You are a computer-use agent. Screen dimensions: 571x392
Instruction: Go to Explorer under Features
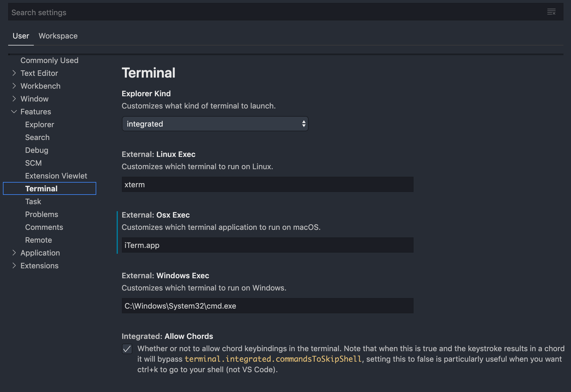pos(40,125)
